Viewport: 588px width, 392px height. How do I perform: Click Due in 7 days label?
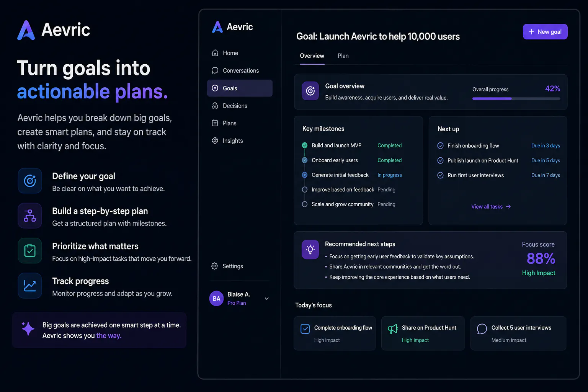(x=546, y=175)
